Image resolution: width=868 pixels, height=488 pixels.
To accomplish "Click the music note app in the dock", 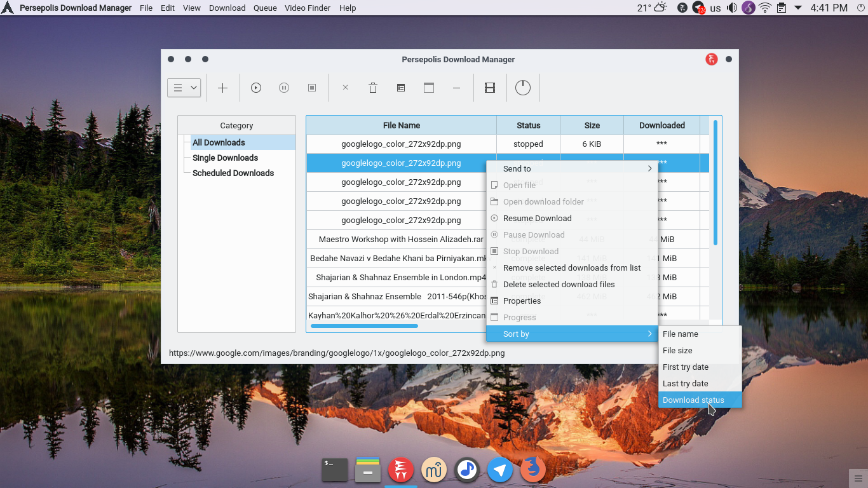I will tap(467, 470).
